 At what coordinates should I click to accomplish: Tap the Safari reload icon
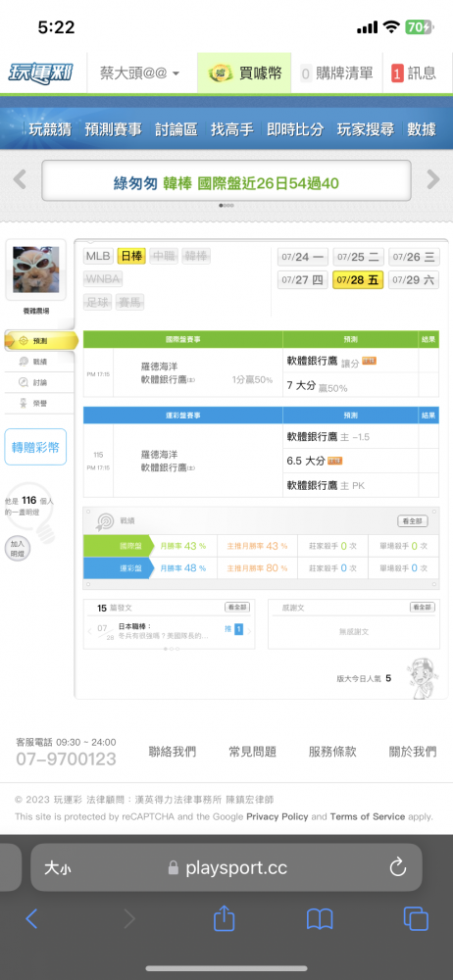(398, 867)
